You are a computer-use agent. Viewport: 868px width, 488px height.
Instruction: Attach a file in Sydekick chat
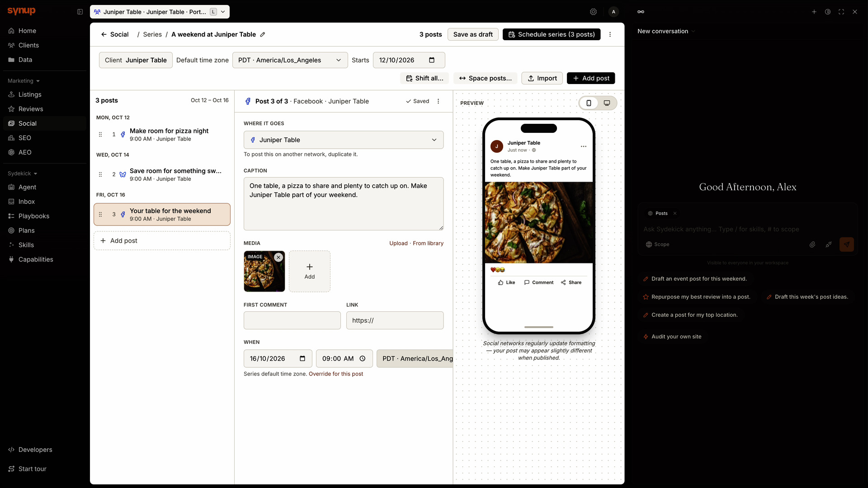(x=812, y=244)
